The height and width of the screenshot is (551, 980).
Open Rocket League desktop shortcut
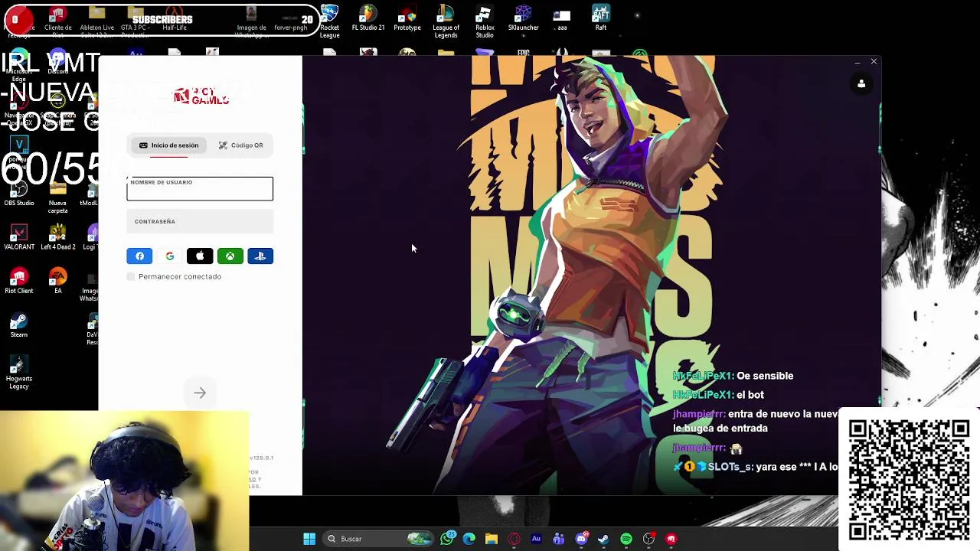point(329,21)
